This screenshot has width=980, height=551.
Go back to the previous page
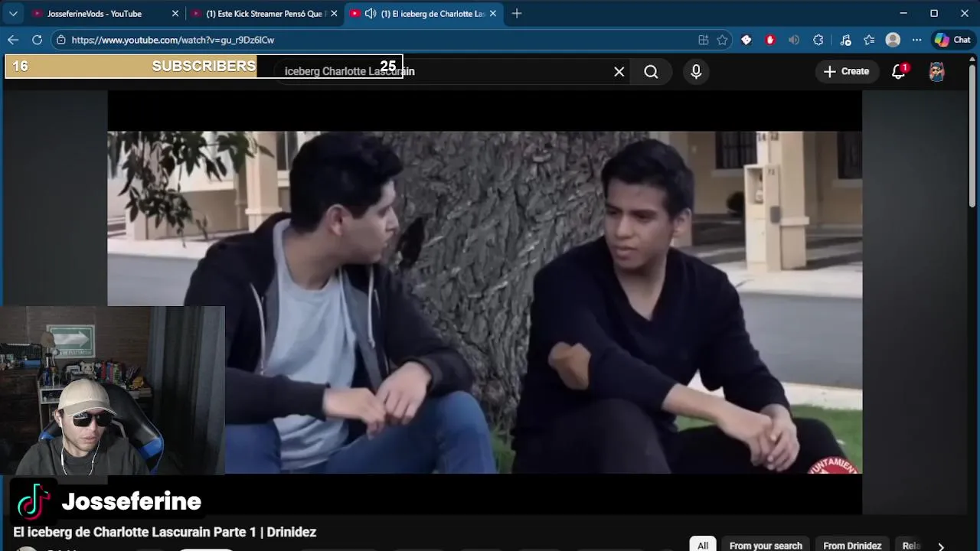13,40
